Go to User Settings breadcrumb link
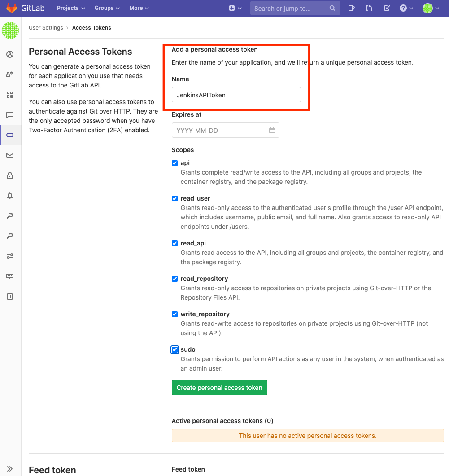The width and height of the screenshot is (449, 476). tap(46, 28)
